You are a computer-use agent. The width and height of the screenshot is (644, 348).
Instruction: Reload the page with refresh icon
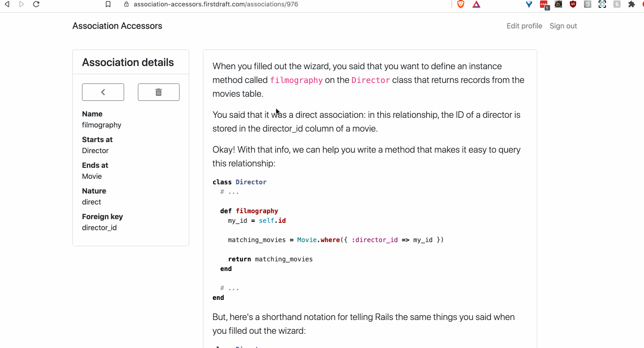[x=36, y=4]
